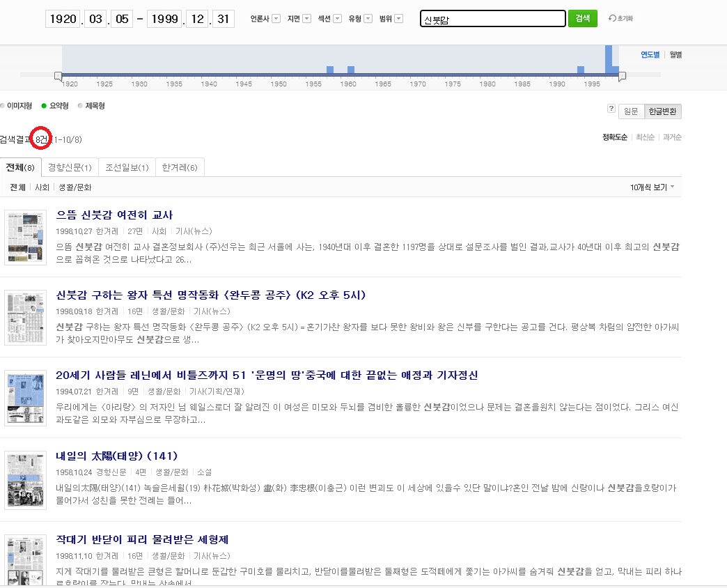Viewport: 727px width, 588px height.
Task: Select the 전체(8) tab
Action: point(20,167)
